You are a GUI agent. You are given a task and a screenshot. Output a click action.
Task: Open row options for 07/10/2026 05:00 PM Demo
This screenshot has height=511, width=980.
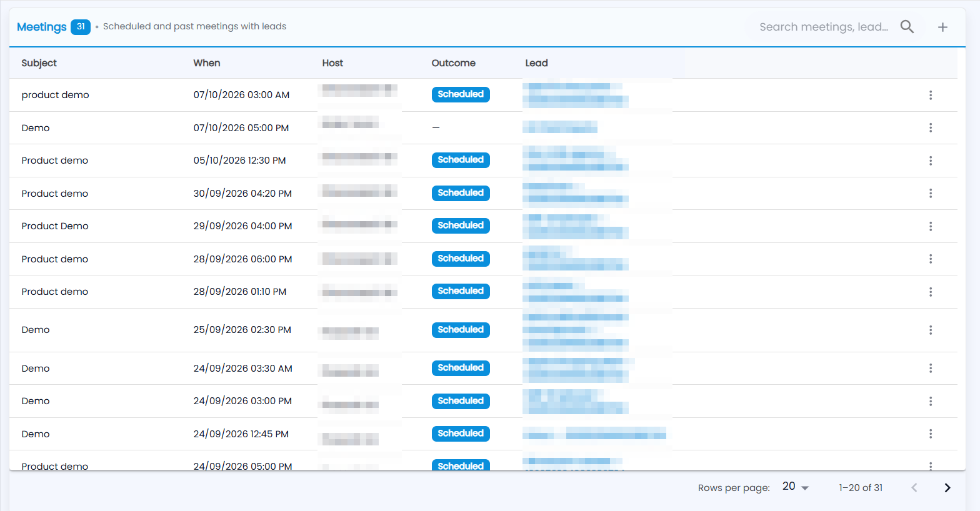(931, 127)
